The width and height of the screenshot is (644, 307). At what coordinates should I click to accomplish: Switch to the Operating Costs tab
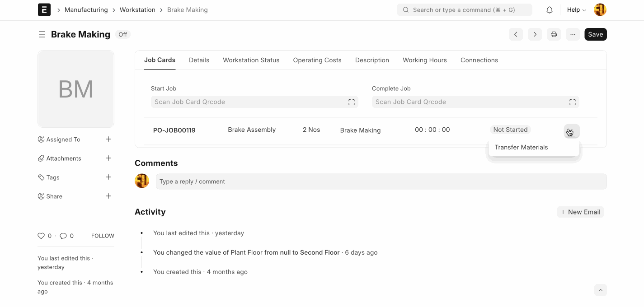pyautogui.click(x=317, y=60)
